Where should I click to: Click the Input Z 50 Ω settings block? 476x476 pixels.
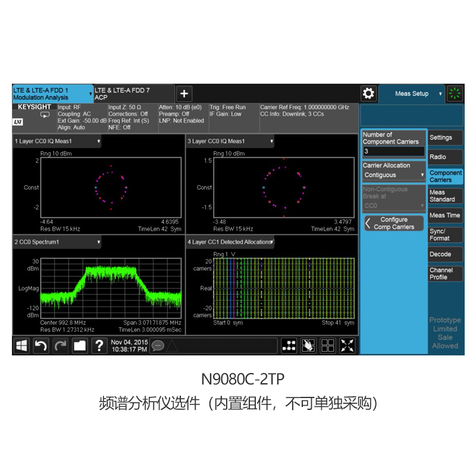coord(133,117)
